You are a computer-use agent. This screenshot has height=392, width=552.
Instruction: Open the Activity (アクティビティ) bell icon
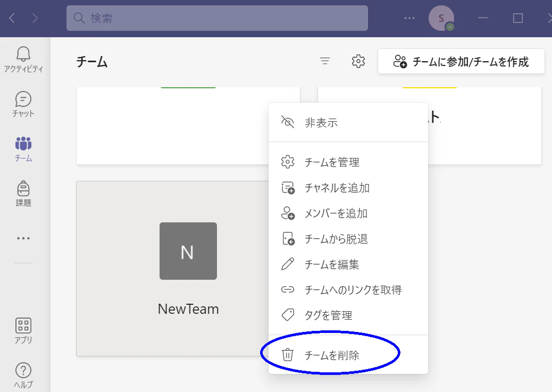coord(23,60)
